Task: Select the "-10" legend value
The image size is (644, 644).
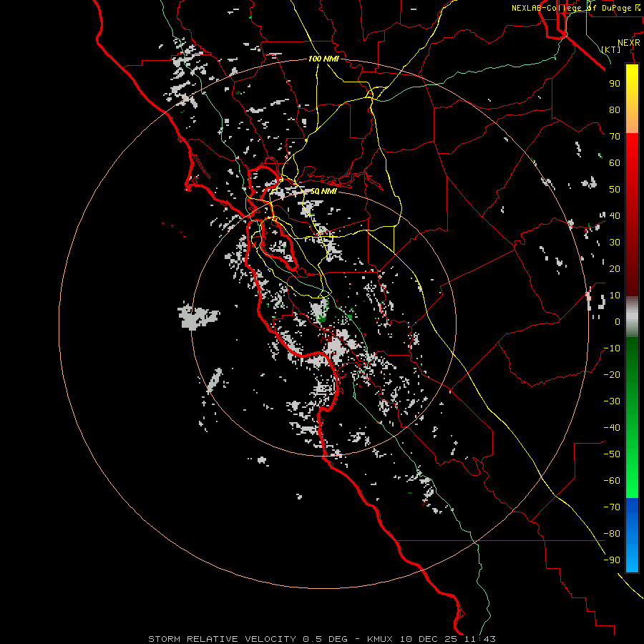Action: click(x=612, y=348)
